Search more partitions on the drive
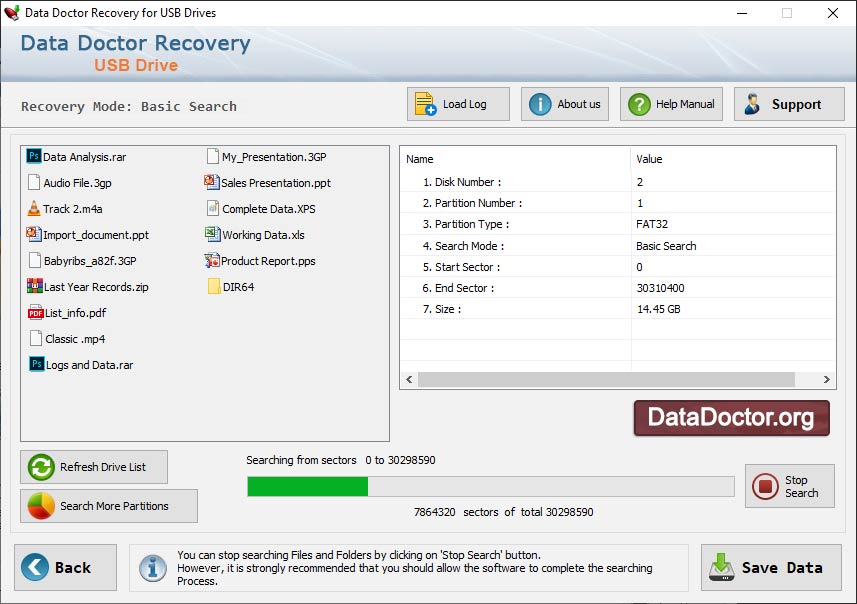This screenshot has width=857, height=604. click(108, 506)
